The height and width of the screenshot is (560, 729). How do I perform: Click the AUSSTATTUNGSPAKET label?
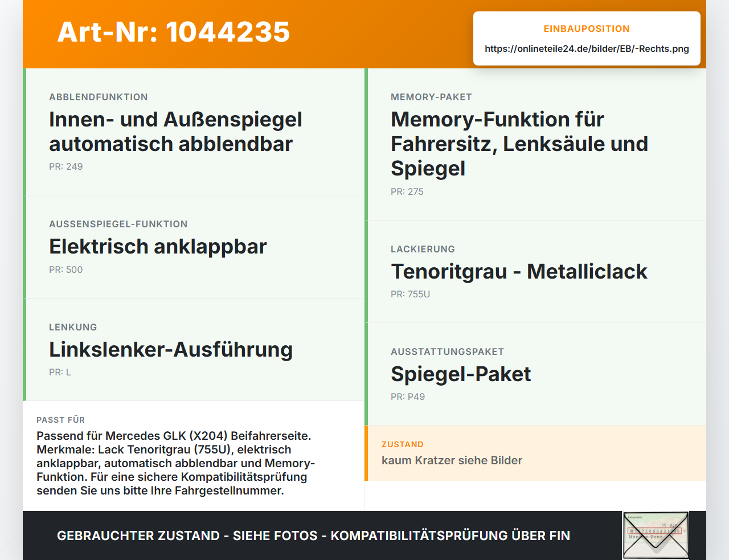click(x=448, y=351)
